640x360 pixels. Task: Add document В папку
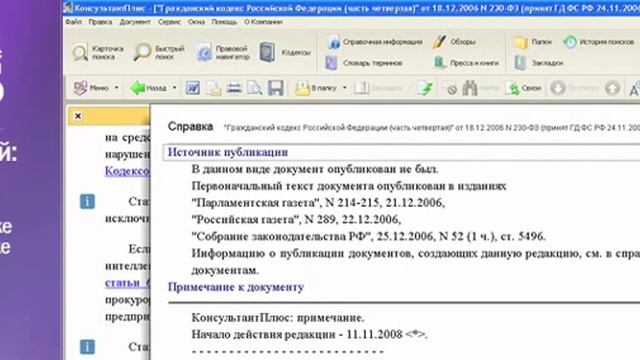click(316, 88)
